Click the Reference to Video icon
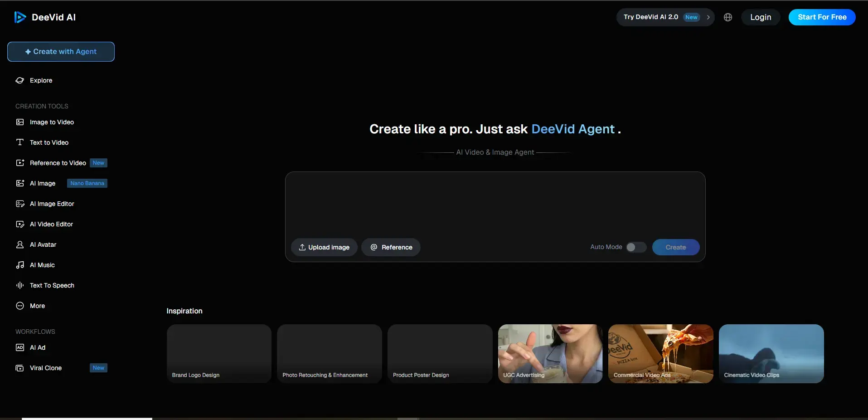This screenshot has width=868, height=420. point(20,163)
